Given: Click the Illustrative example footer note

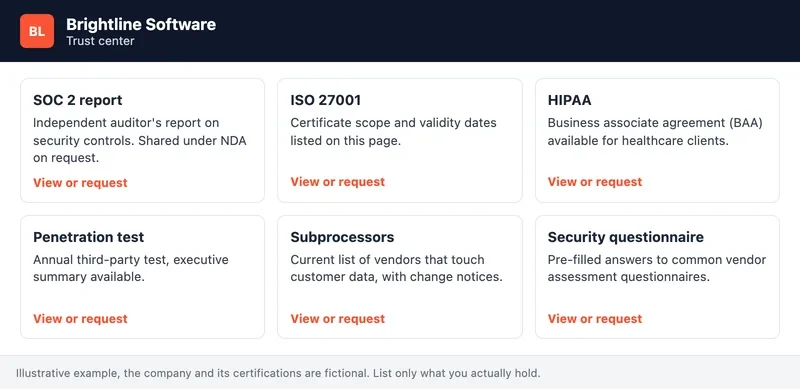Looking at the screenshot, I should click(278, 373).
